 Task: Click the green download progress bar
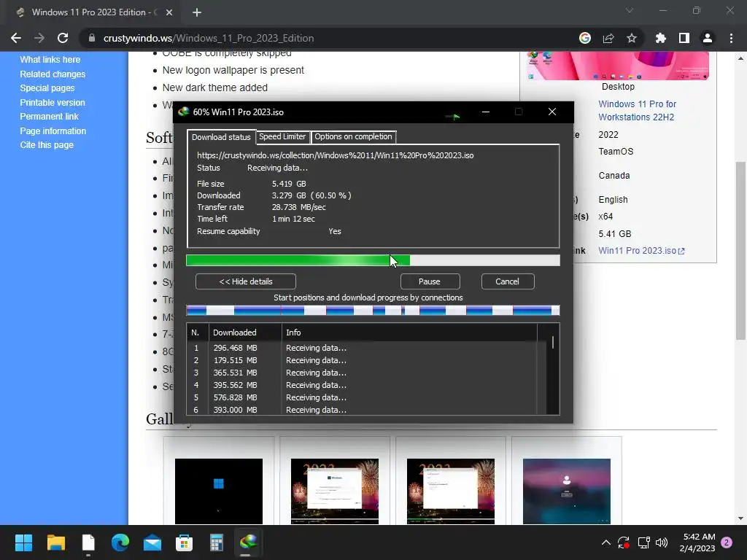pos(373,260)
